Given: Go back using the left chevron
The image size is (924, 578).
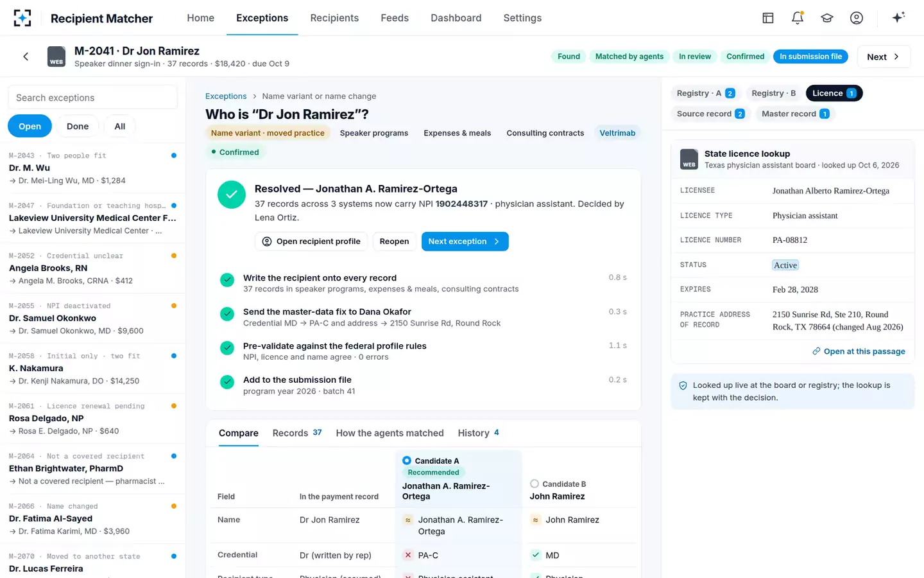Looking at the screenshot, I should point(26,57).
